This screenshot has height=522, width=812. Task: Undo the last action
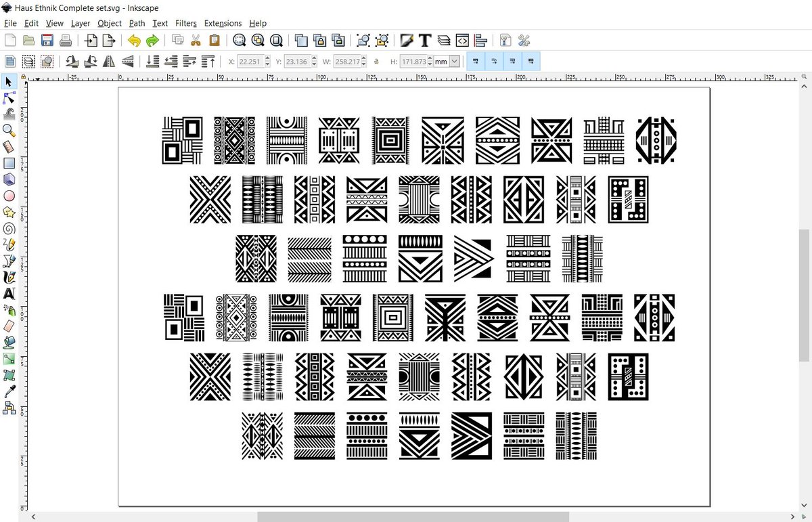[x=134, y=41]
